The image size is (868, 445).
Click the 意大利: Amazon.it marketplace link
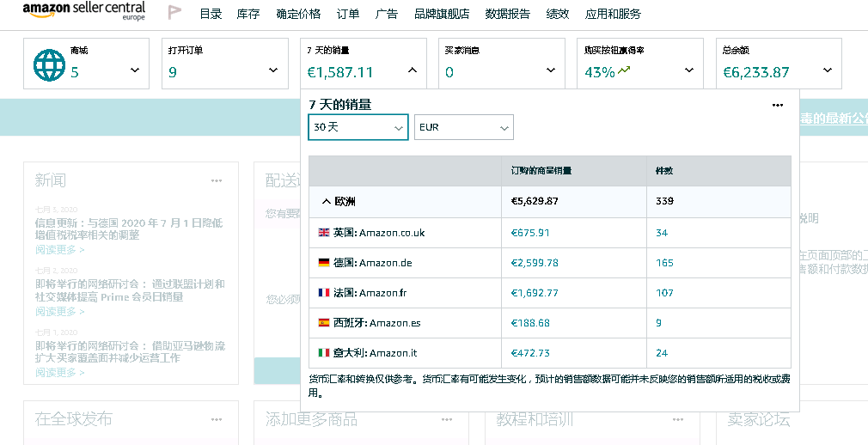tap(375, 352)
